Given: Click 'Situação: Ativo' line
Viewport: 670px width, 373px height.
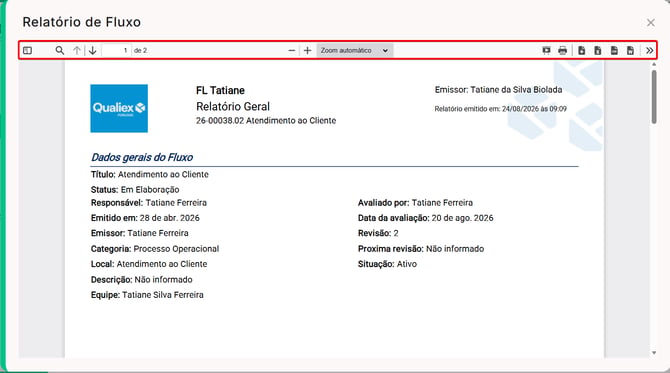Looking at the screenshot, I should tap(387, 264).
